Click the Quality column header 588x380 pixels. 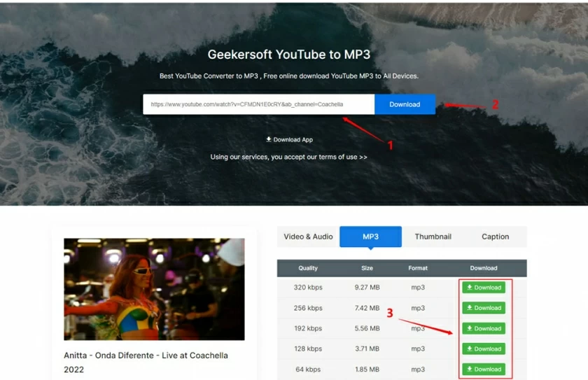(x=308, y=268)
